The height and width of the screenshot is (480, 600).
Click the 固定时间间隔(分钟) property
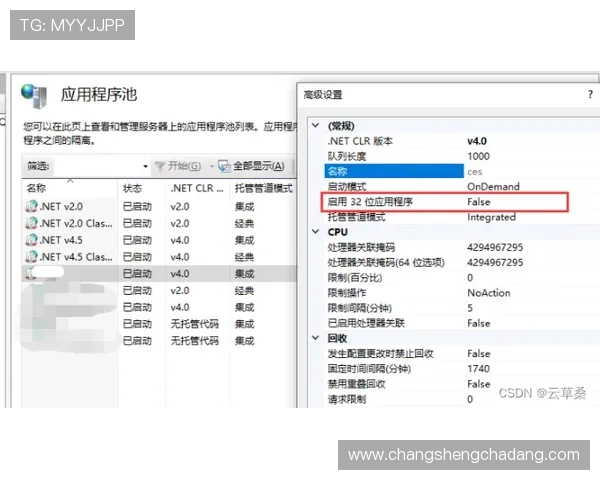(x=369, y=369)
